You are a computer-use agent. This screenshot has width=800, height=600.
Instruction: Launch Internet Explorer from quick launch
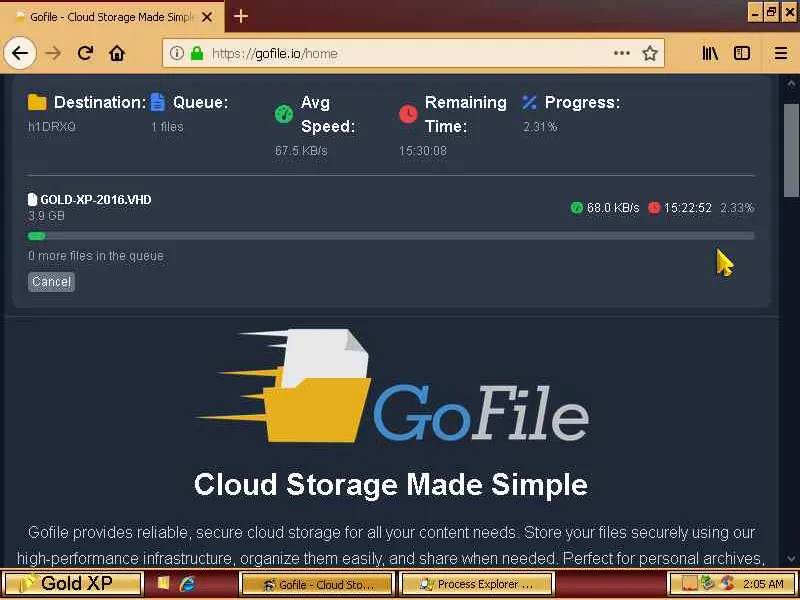tap(188, 584)
